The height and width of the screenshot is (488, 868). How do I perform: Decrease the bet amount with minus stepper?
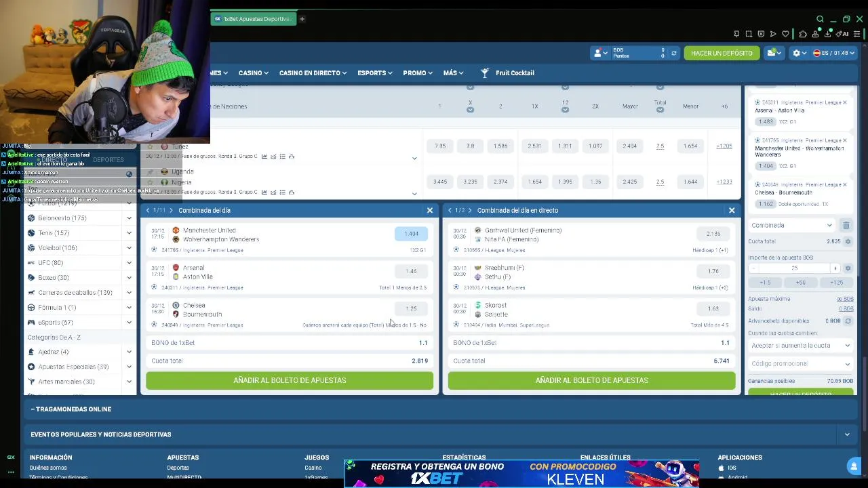click(x=753, y=268)
